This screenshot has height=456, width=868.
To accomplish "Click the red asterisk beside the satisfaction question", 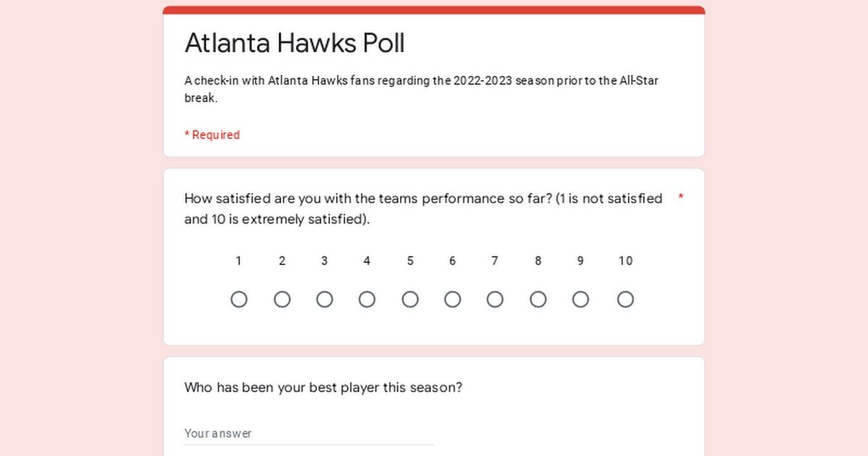I will (681, 198).
